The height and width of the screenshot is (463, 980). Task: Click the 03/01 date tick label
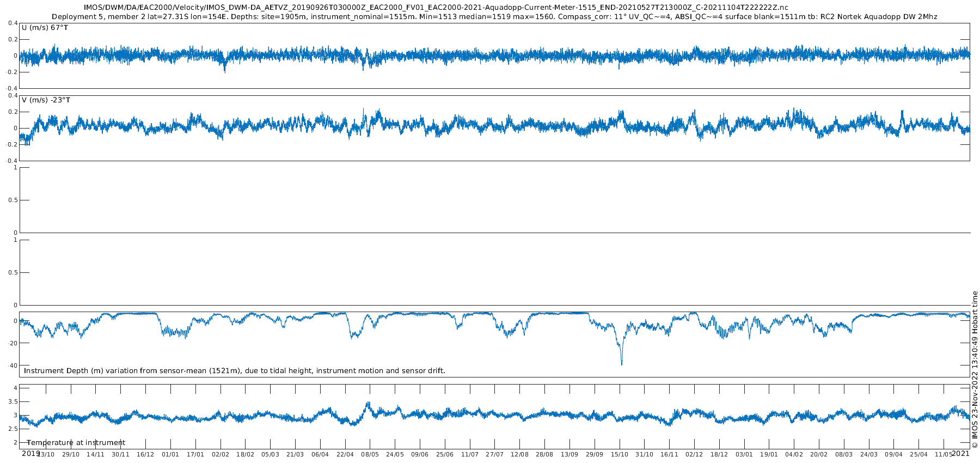pyautogui.click(x=744, y=454)
